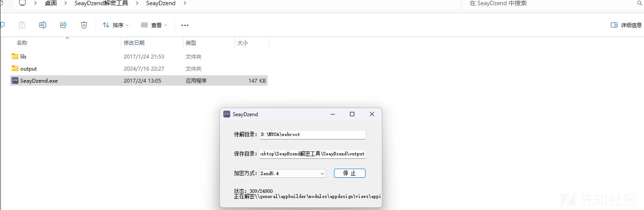Image resolution: width=644 pixels, height=210 pixels.
Task: Click the Paste clipboard icon in toolbar
Action: [x=22, y=25]
